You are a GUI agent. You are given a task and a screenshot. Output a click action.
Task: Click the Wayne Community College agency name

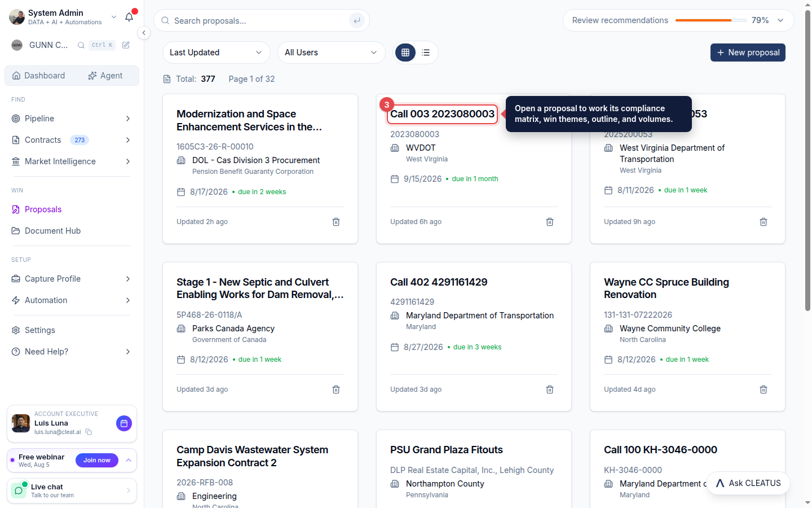(670, 329)
